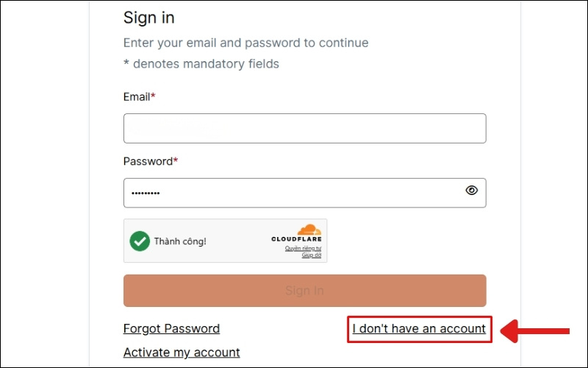
Task: Click the "denotes mandatory fields" note
Action: point(204,64)
